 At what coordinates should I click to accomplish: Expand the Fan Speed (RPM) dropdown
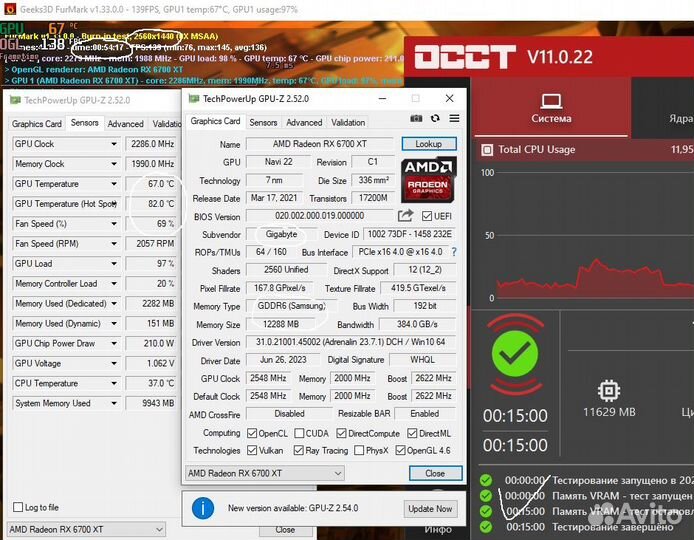pyautogui.click(x=114, y=243)
